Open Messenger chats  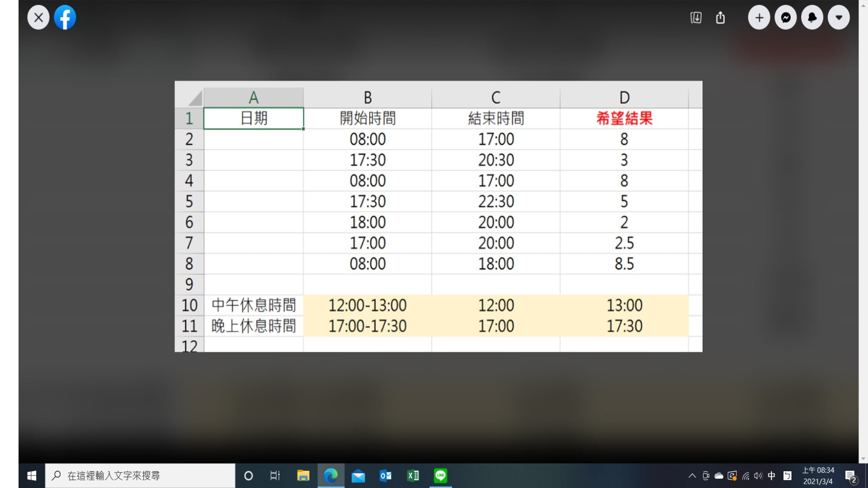(x=786, y=18)
